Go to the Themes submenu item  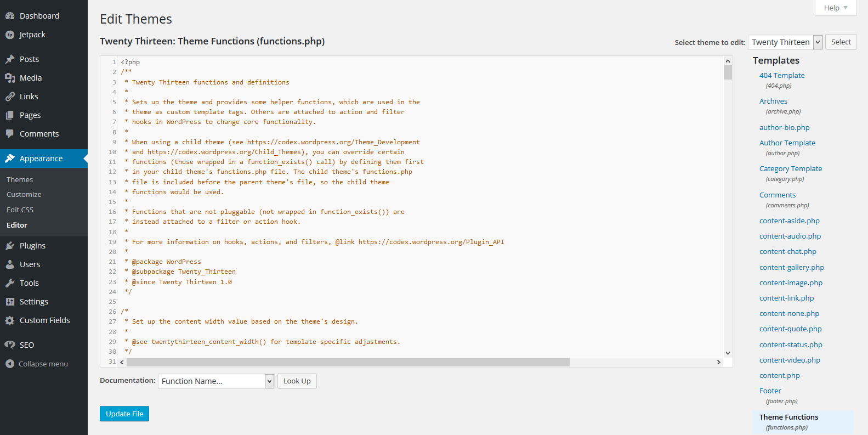(x=20, y=179)
